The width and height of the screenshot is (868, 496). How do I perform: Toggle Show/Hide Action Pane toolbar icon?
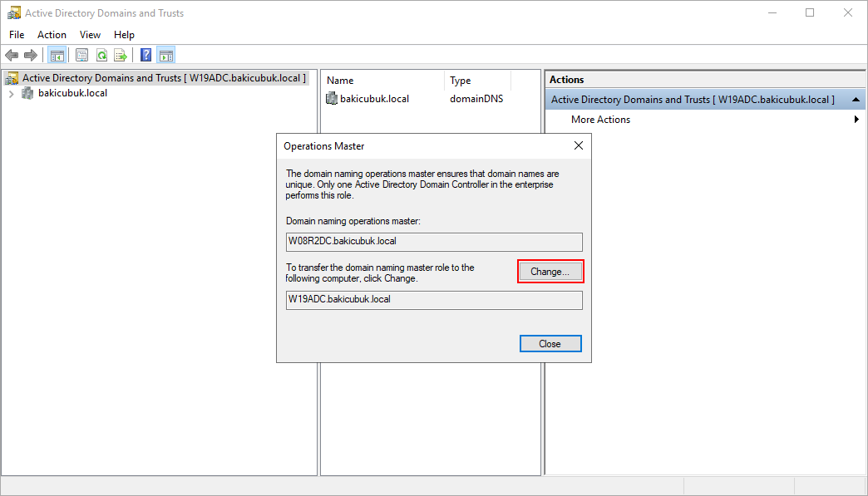166,56
